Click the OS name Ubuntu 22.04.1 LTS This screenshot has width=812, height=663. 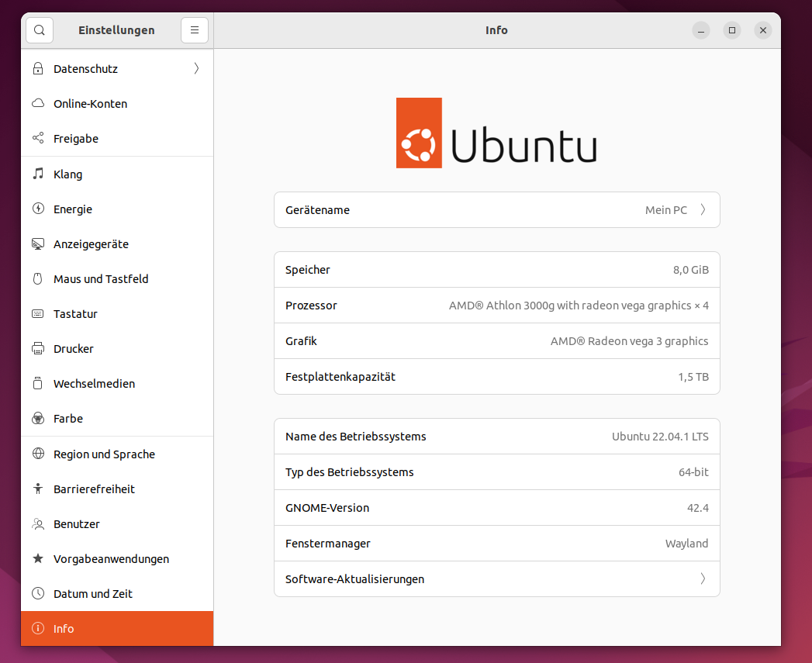tap(660, 437)
